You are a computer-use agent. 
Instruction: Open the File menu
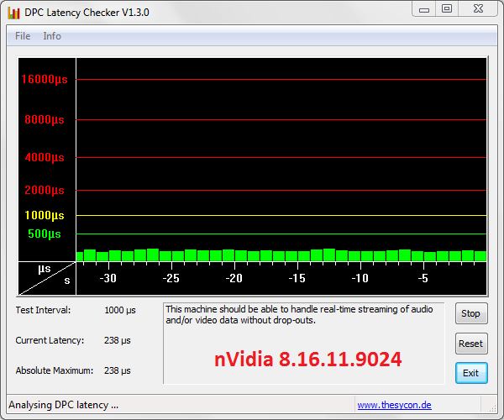23,36
